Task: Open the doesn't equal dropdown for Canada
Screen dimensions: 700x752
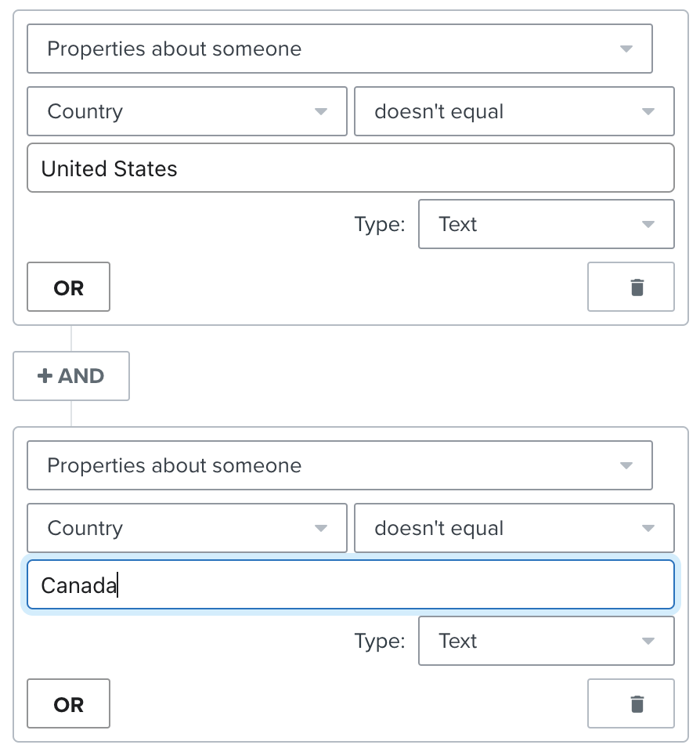Action: (x=514, y=528)
